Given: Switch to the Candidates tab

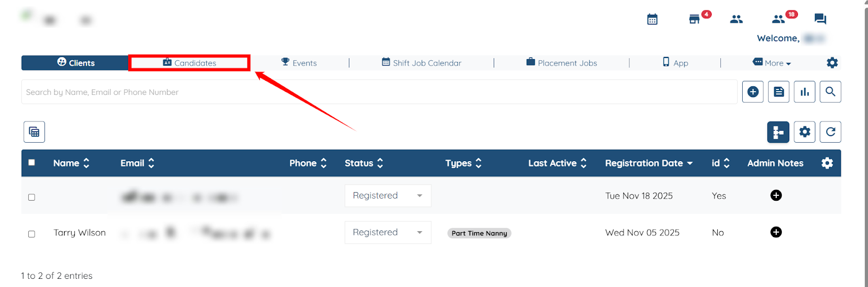Looking at the screenshot, I should click(189, 63).
